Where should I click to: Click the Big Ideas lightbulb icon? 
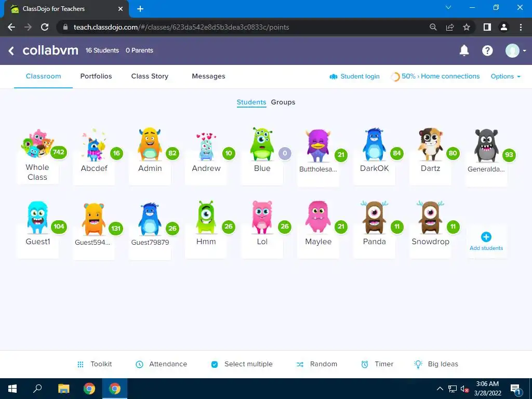coord(418,364)
